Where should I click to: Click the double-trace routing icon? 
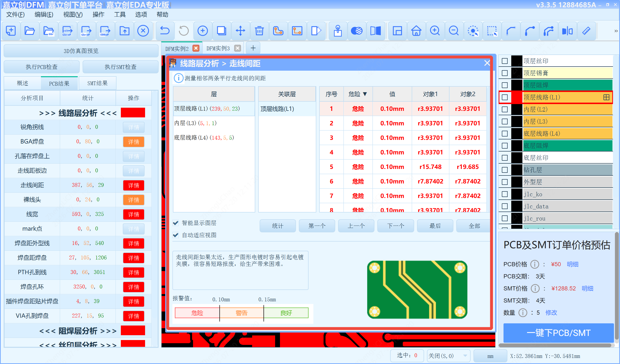549,31
